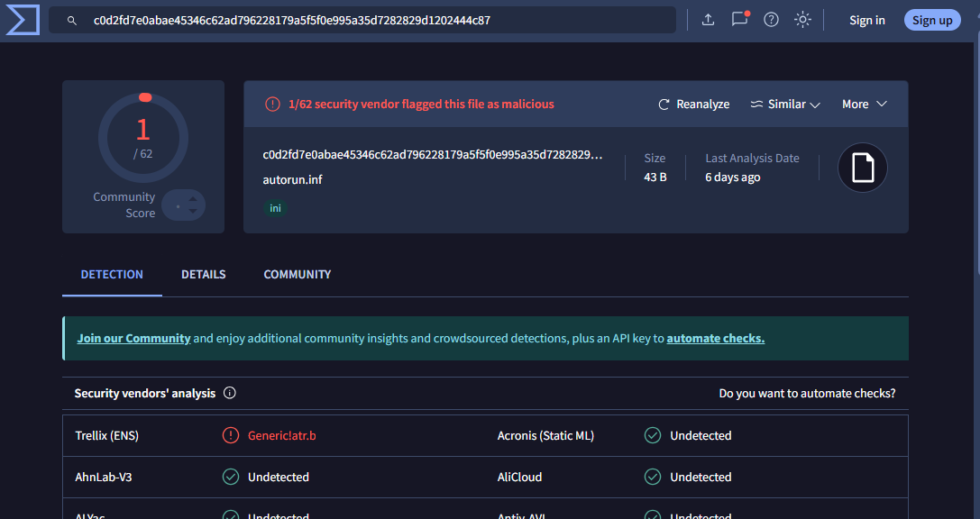
Task: Click Undetected result for AhnLab-V3
Action: pos(278,478)
